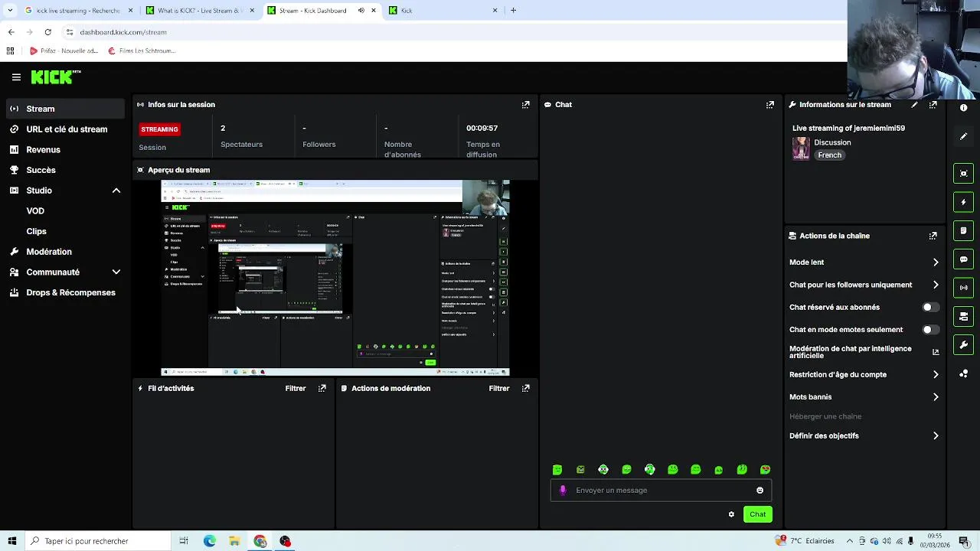Click the info circle icon in right rail
Image resolution: width=980 pixels, height=551 pixels.
[963, 108]
